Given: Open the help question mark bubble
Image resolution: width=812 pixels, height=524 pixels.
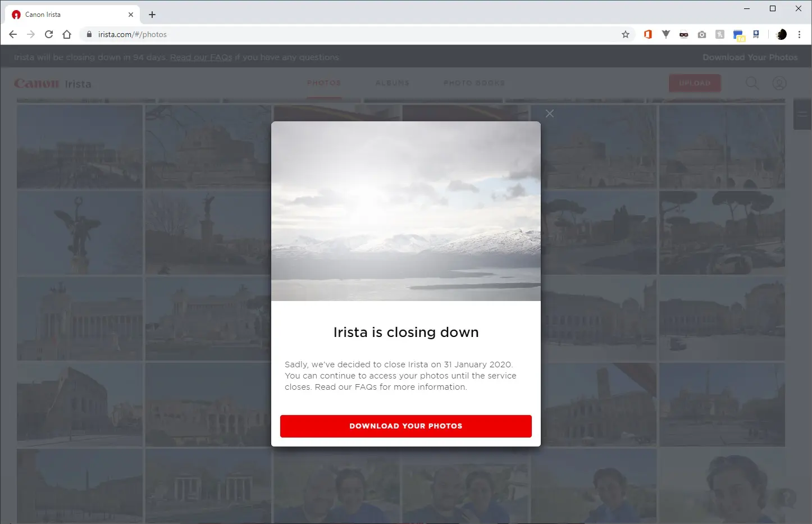Looking at the screenshot, I should coord(787,497).
